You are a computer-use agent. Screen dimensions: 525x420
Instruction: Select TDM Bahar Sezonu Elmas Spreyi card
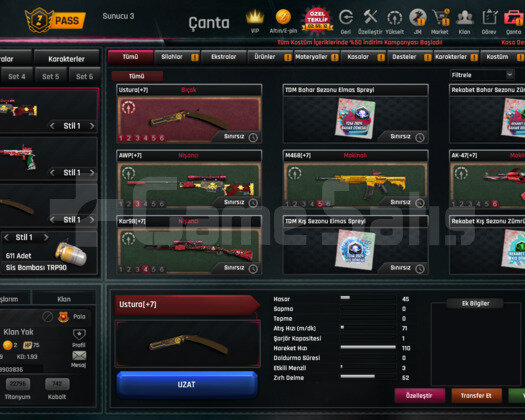(356, 114)
